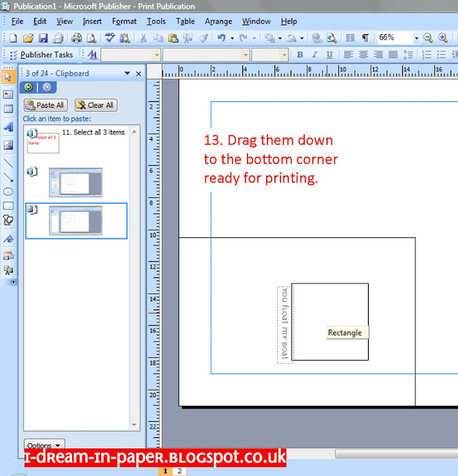Open the Help menu
Screen dimensions: 458x476
point(288,22)
